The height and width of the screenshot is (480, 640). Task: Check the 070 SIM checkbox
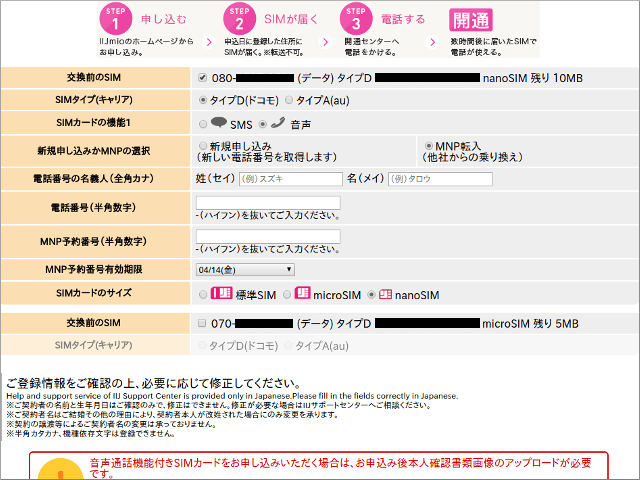202,323
